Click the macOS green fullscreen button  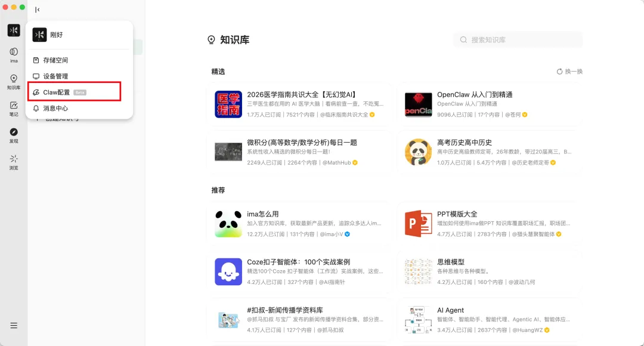click(x=22, y=7)
